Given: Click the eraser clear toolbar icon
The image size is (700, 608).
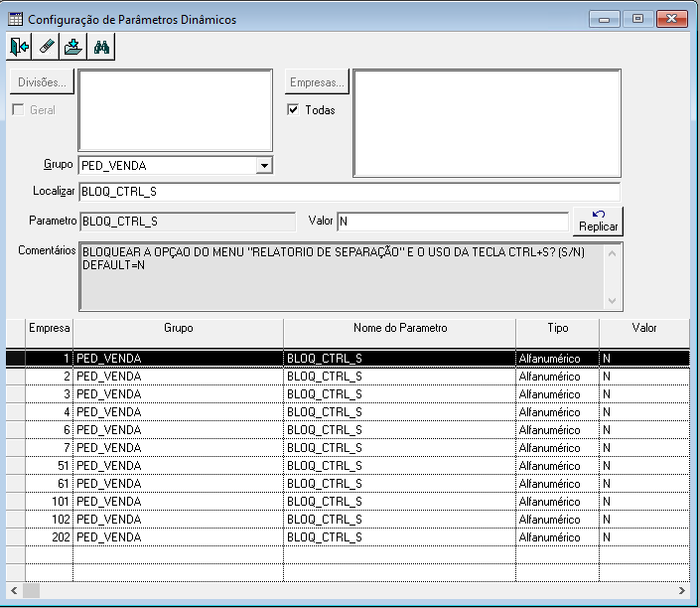Looking at the screenshot, I should pos(46,47).
